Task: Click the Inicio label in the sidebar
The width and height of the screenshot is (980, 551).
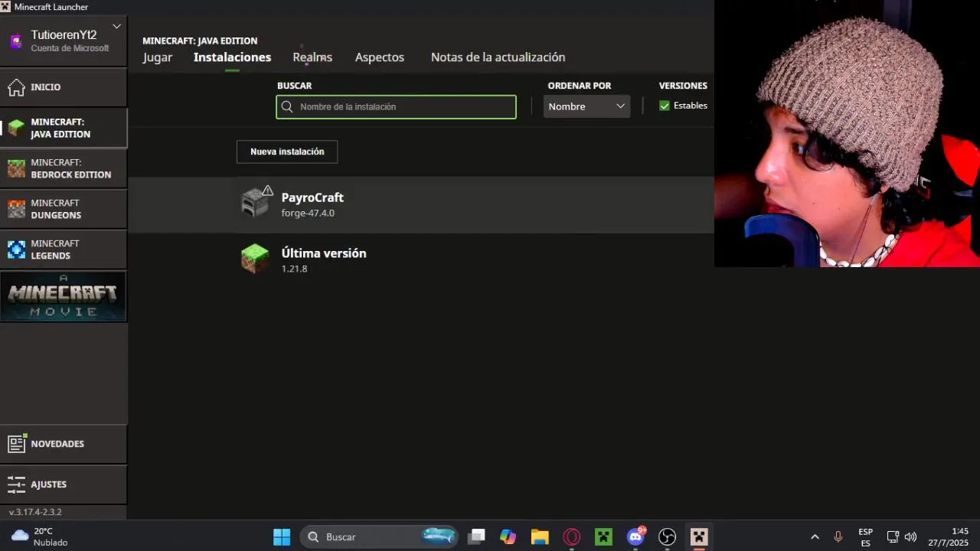Action: click(46, 87)
